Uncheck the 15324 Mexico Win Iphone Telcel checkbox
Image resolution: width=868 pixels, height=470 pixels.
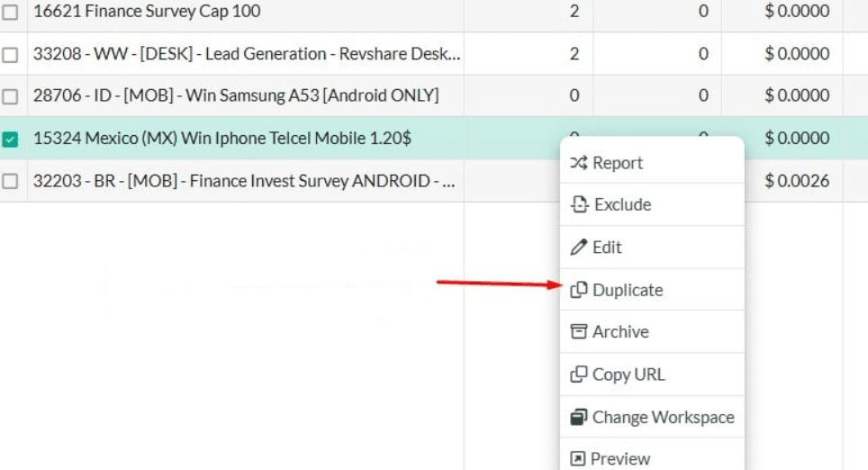[11, 140]
